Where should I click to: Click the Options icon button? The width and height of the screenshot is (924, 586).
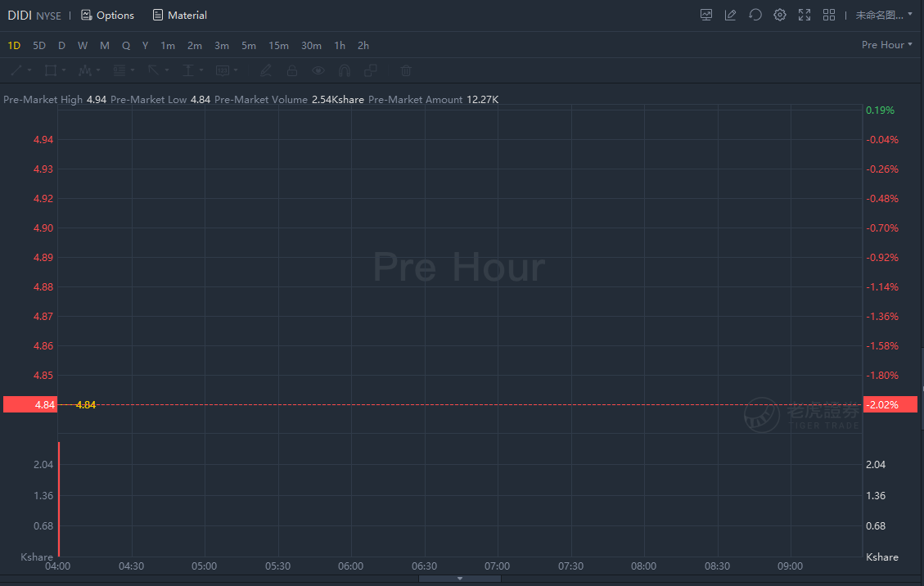point(107,16)
